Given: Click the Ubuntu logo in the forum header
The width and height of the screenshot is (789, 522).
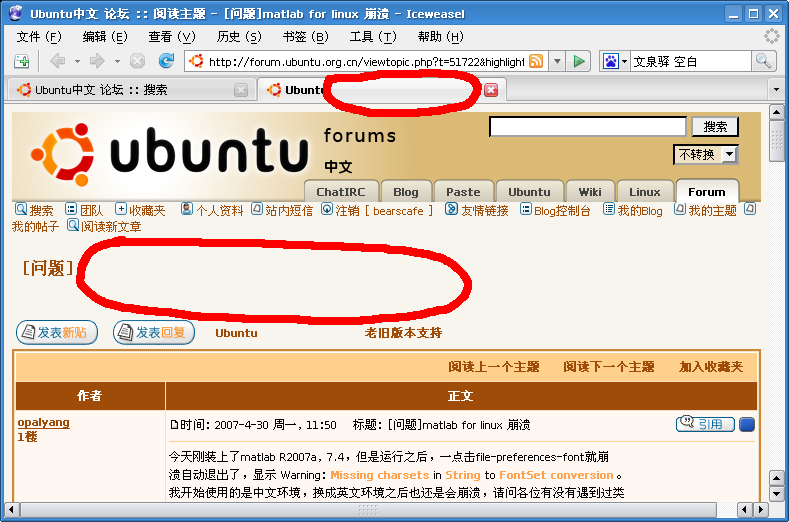Looking at the screenshot, I should [169, 154].
